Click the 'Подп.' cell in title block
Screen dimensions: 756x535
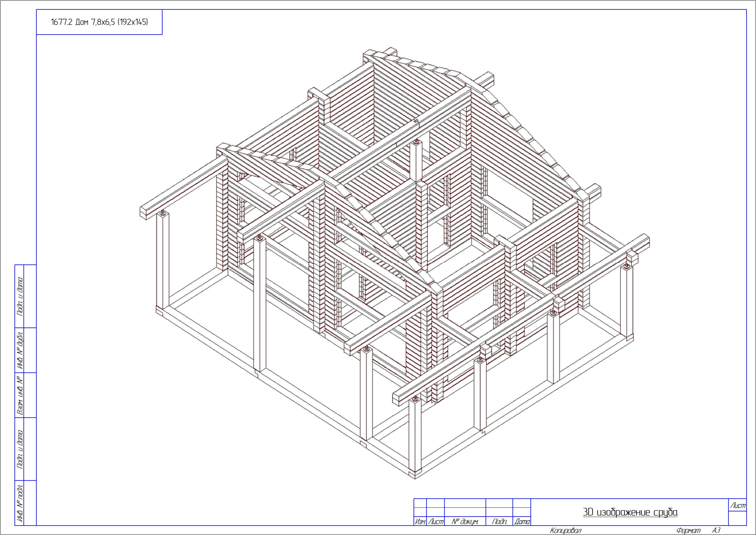coord(499,521)
